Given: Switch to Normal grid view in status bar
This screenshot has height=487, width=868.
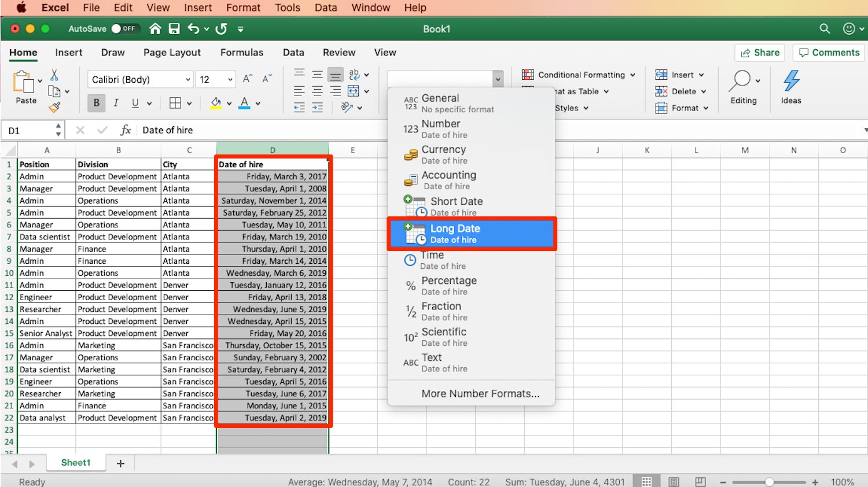Looking at the screenshot, I should (647, 482).
